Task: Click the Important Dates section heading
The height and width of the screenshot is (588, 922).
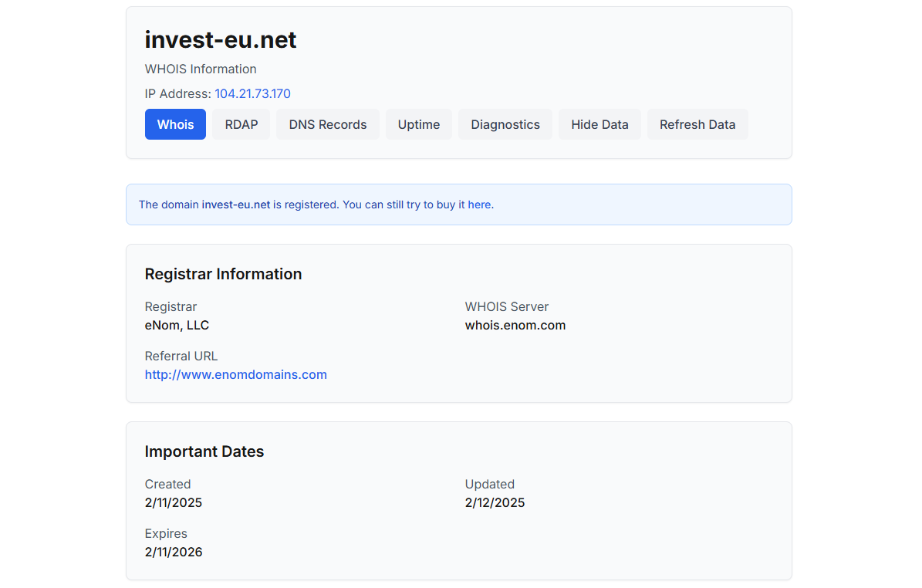Action: click(204, 451)
